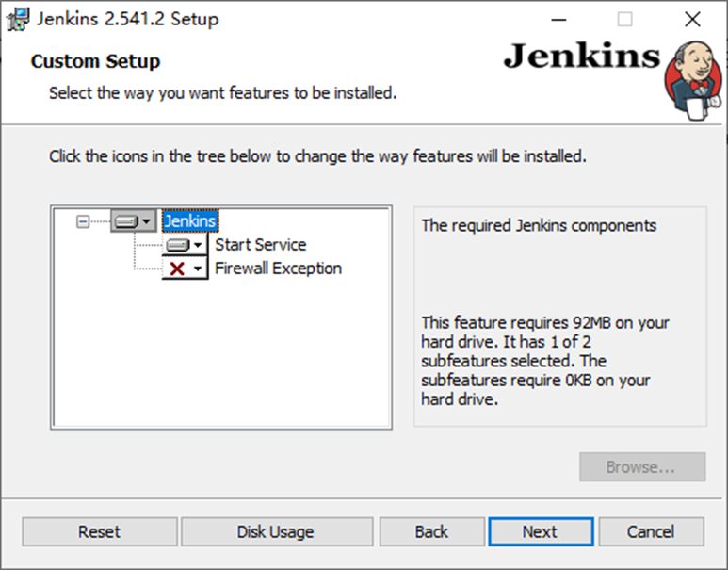The image size is (728, 570).
Task: Open the Firewall Exception feature dropdown
Action: tap(185, 269)
